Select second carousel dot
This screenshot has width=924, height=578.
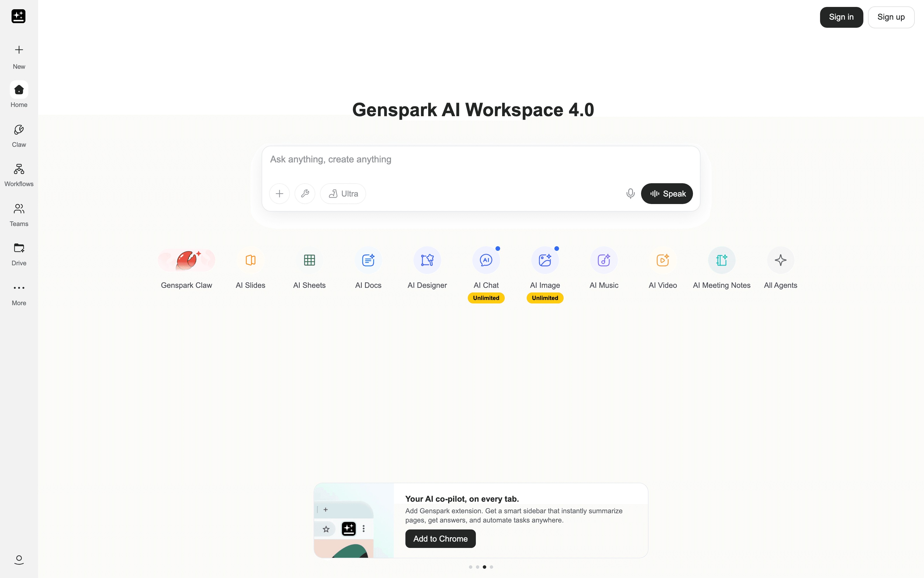(x=477, y=567)
